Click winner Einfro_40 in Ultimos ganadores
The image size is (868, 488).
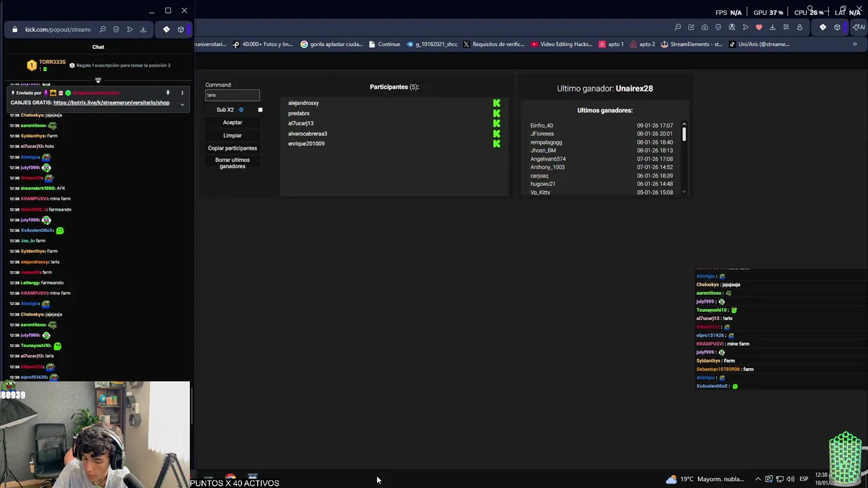[x=541, y=125]
